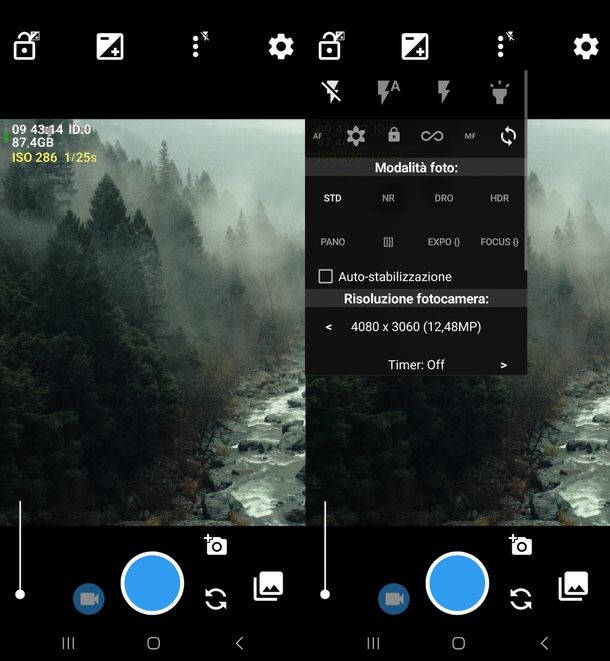The width and height of the screenshot is (610, 661).
Task: Switch front/back camera on right screen
Action: 521,599
